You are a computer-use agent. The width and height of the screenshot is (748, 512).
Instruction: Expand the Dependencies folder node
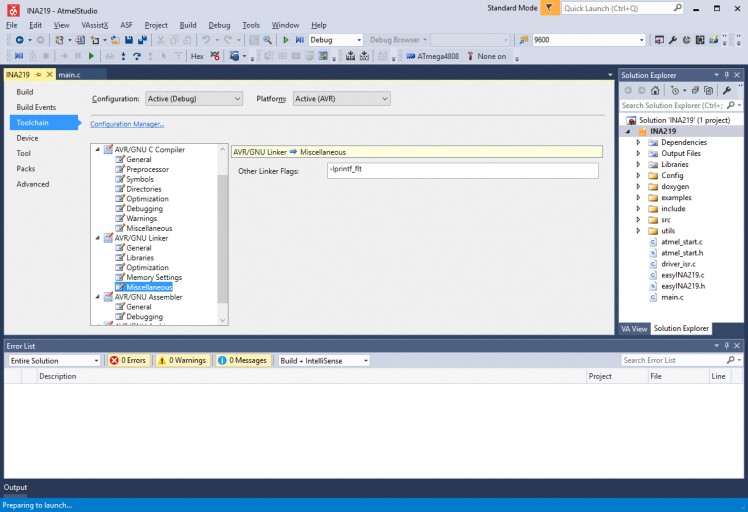point(638,142)
